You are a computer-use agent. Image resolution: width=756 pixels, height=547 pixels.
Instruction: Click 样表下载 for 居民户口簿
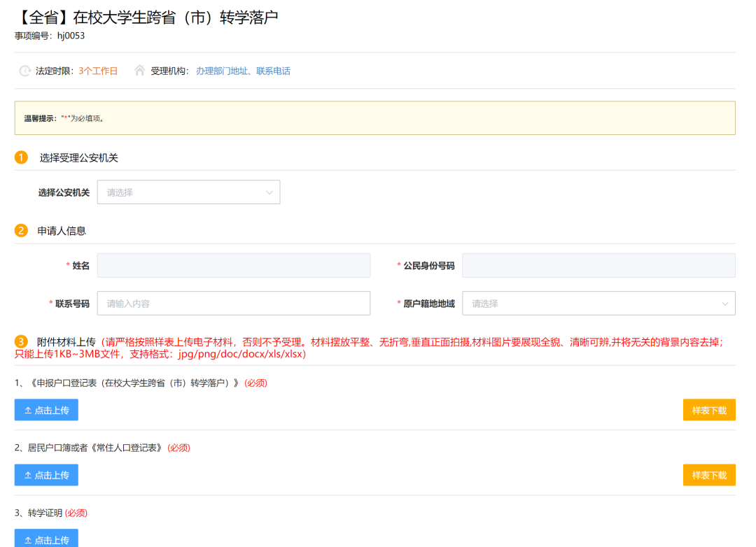point(709,475)
